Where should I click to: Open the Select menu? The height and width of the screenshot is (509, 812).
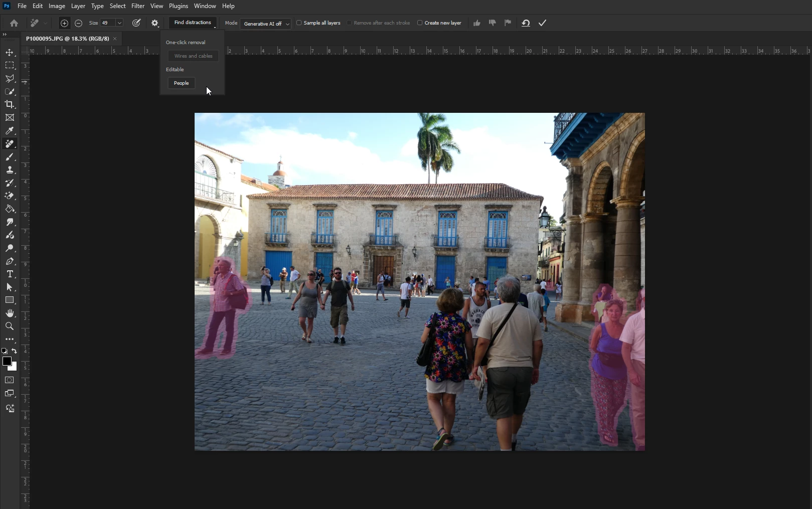tap(117, 6)
